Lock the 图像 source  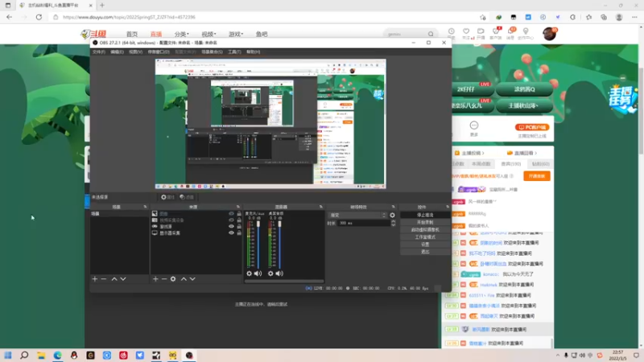[x=239, y=214]
